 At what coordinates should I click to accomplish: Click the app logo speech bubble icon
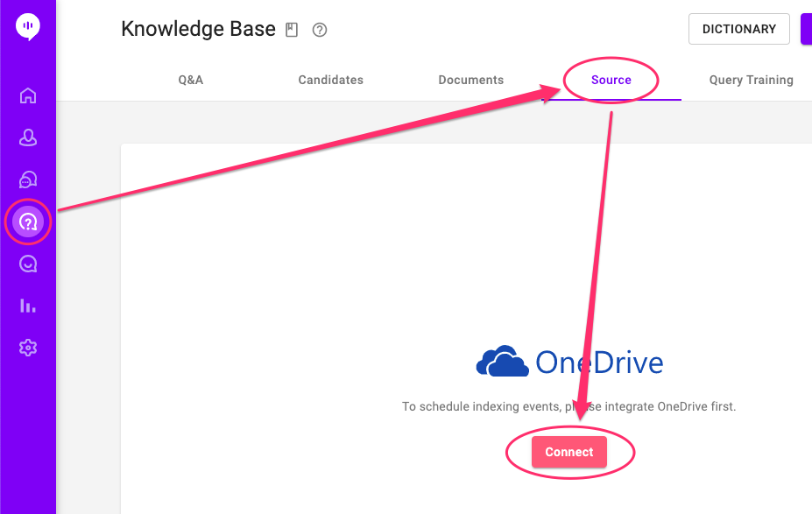coord(28,26)
